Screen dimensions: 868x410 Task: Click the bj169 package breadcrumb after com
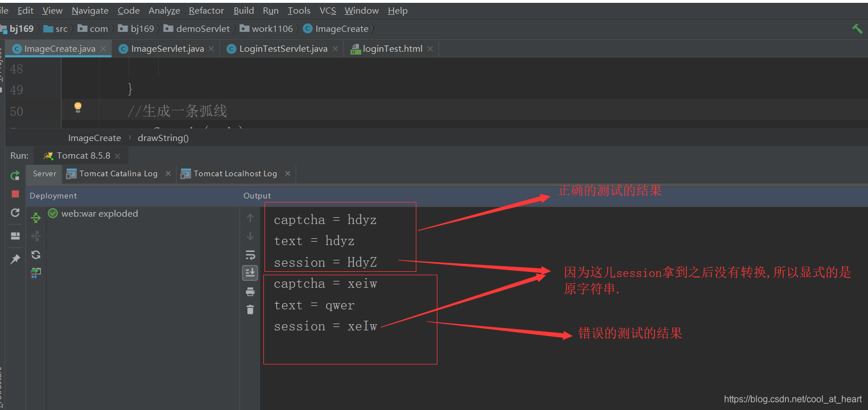137,28
